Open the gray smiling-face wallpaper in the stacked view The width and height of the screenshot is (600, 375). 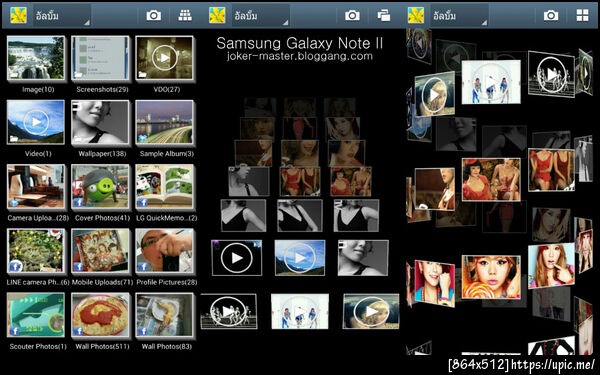coord(363,258)
